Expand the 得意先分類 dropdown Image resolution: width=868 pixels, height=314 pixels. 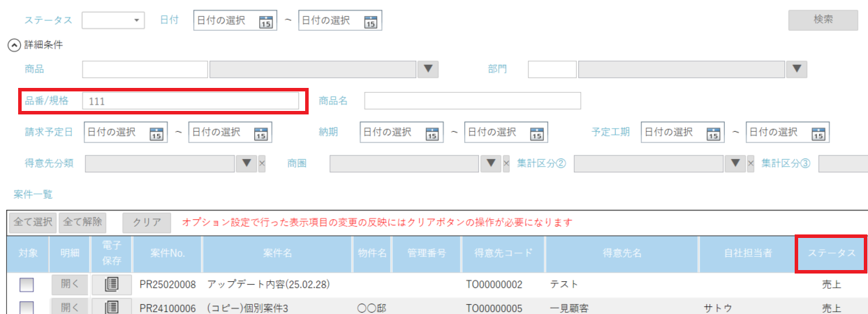[x=246, y=164]
